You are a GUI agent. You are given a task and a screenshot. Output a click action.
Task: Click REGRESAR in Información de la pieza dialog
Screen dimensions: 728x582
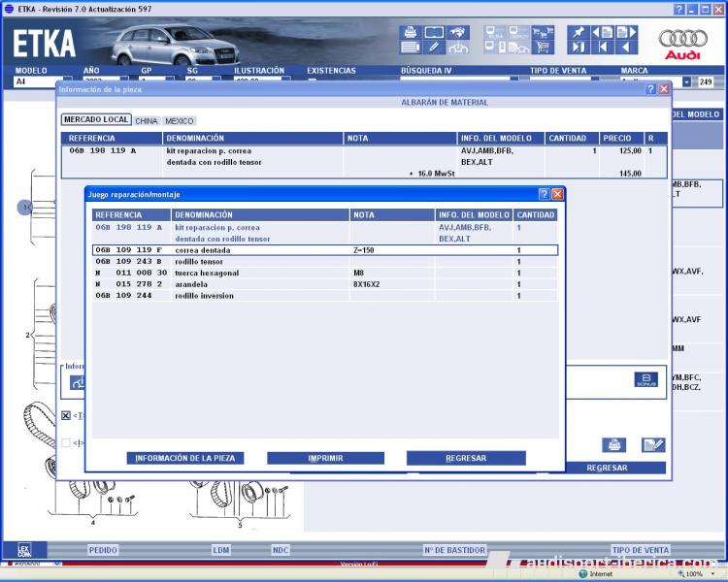[x=607, y=468]
